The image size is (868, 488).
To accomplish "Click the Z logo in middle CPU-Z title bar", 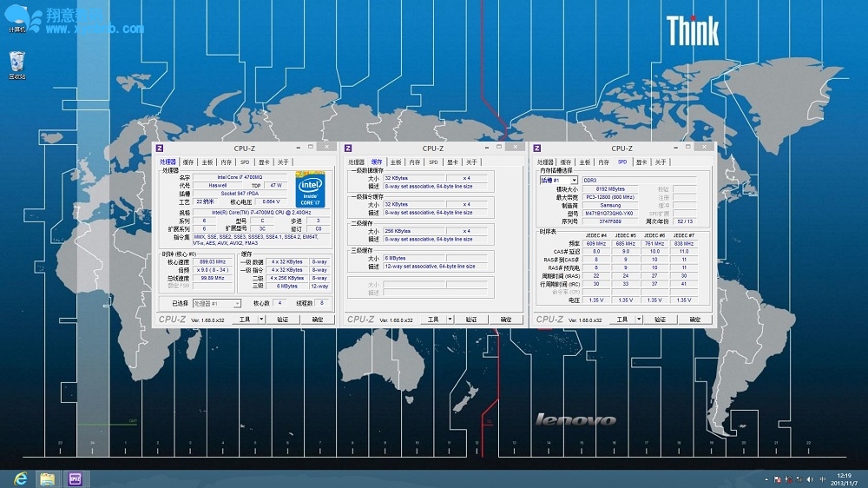I will [x=348, y=148].
